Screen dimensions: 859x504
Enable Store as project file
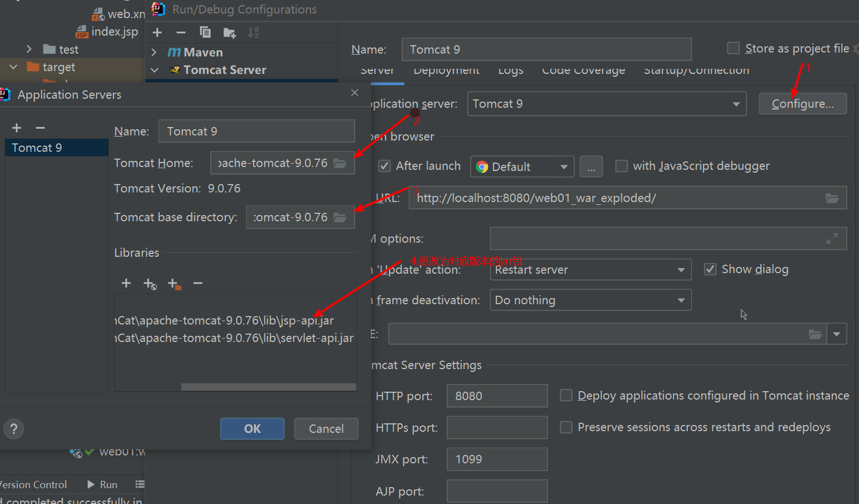(x=733, y=48)
